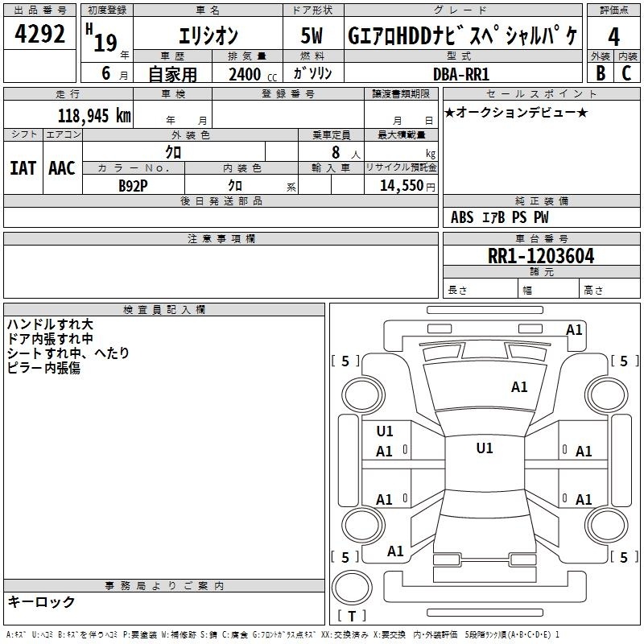Click the ABS エアB PS PW equipment list
The width and height of the screenshot is (644, 644).
500,217
